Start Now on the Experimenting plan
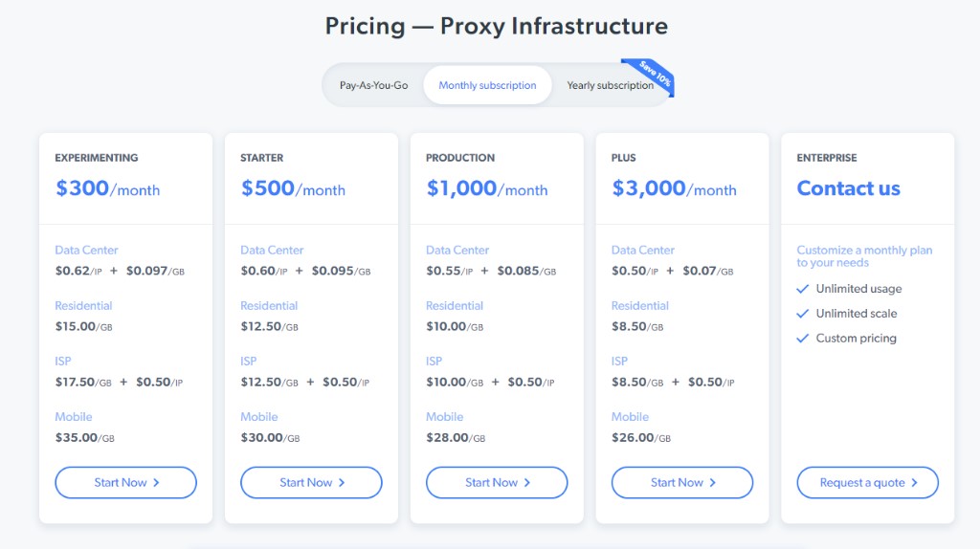Screen dimensions: 980x549 tap(125, 482)
